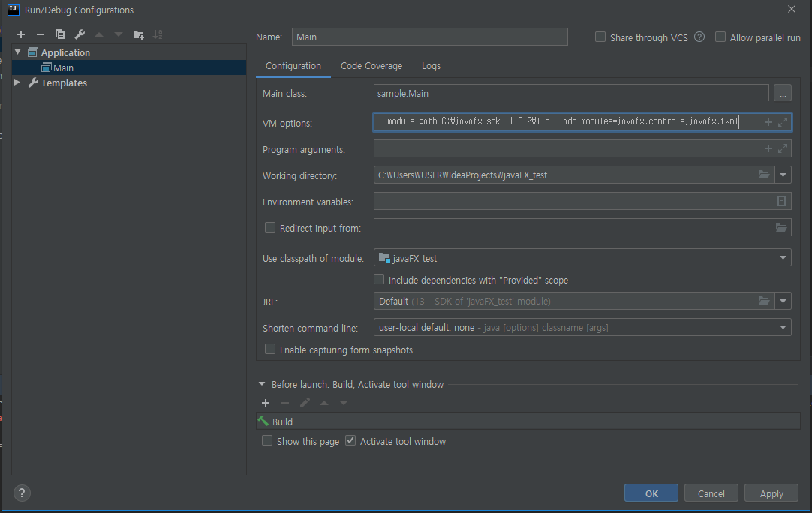Check Show this page option
The image size is (812, 513).
click(267, 441)
